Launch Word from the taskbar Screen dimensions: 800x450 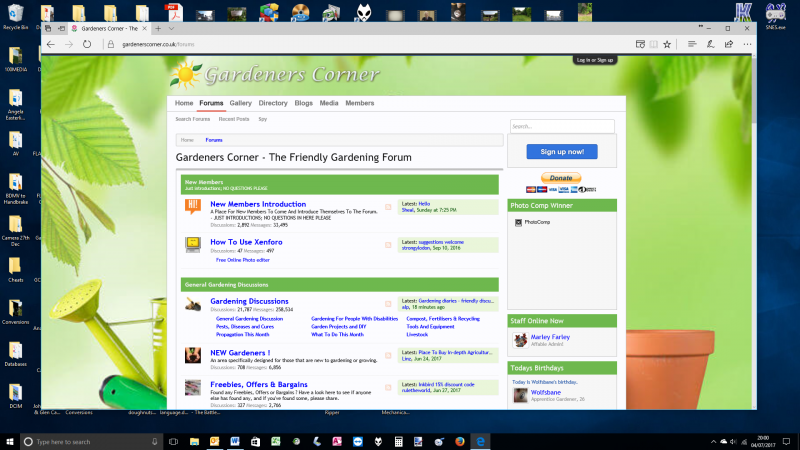click(x=235, y=441)
